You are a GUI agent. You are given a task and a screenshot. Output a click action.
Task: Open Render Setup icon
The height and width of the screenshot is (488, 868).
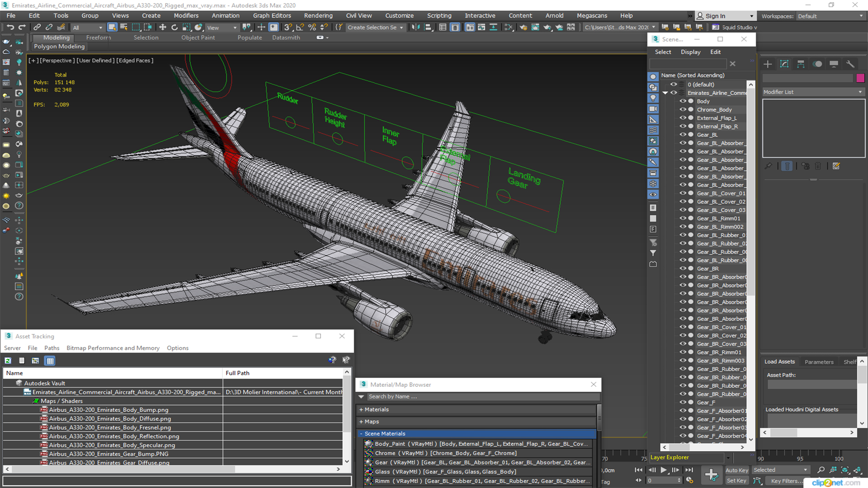[523, 27]
